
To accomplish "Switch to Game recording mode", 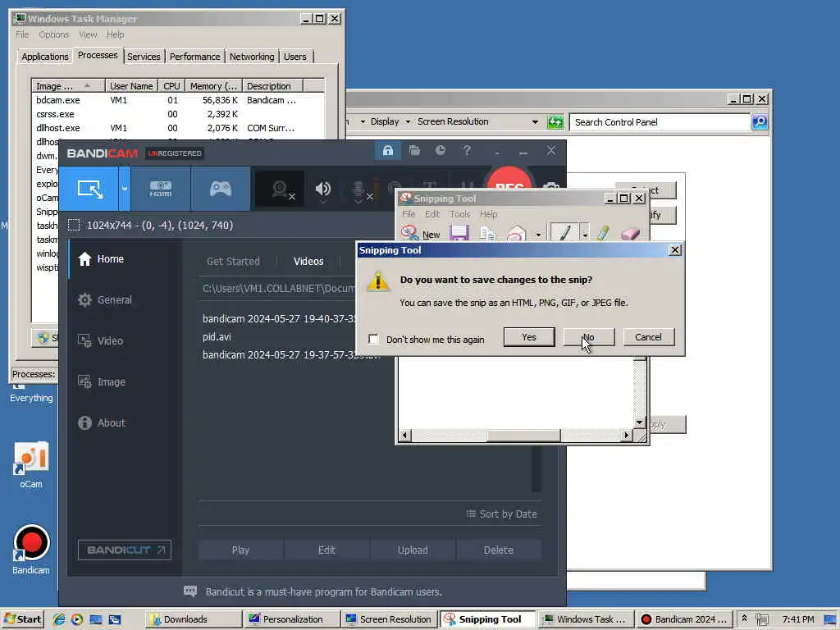I will [220, 189].
